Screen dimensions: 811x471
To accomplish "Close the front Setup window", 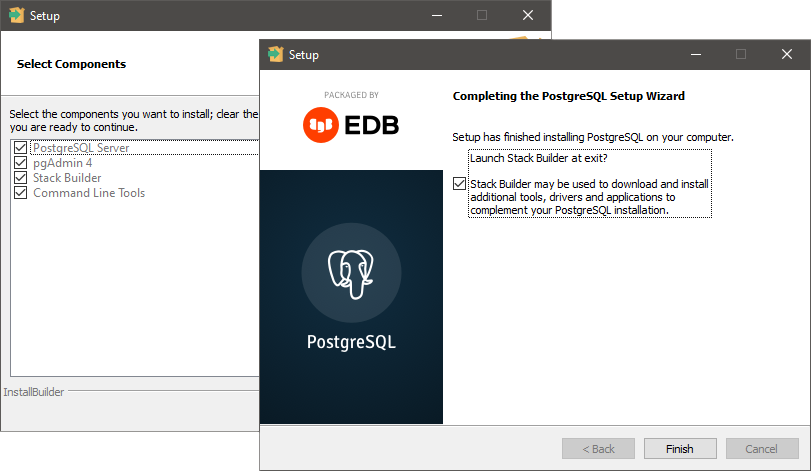I will point(787,54).
